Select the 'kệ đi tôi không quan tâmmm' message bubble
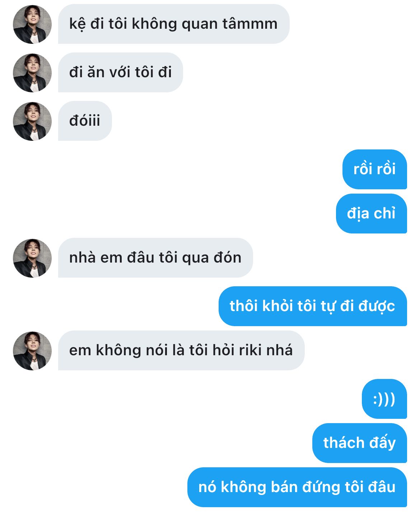This screenshot has width=420, height=514. (173, 24)
